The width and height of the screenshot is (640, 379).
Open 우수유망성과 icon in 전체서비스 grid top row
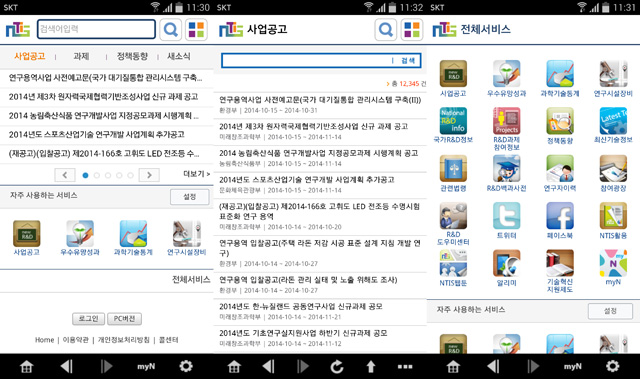[x=507, y=73]
